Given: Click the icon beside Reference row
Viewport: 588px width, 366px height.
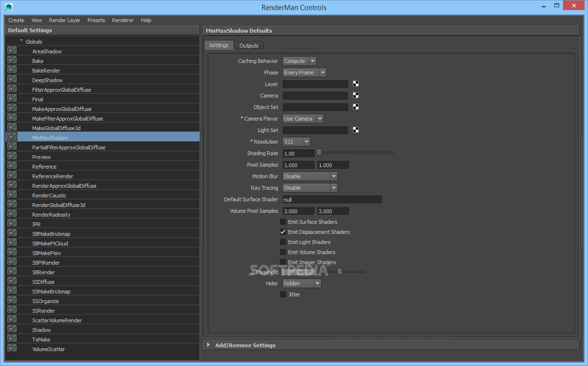Looking at the screenshot, I should [x=12, y=165].
